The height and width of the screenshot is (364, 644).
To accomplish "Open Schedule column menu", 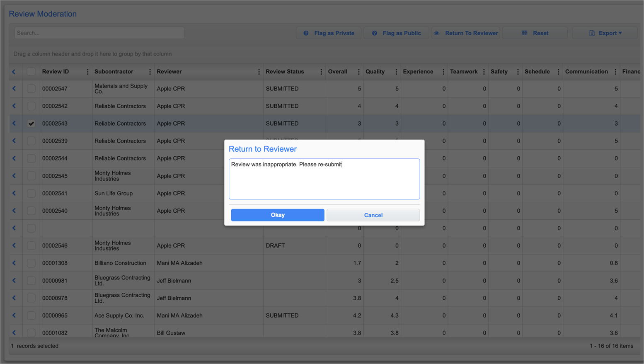I will 558,72.
